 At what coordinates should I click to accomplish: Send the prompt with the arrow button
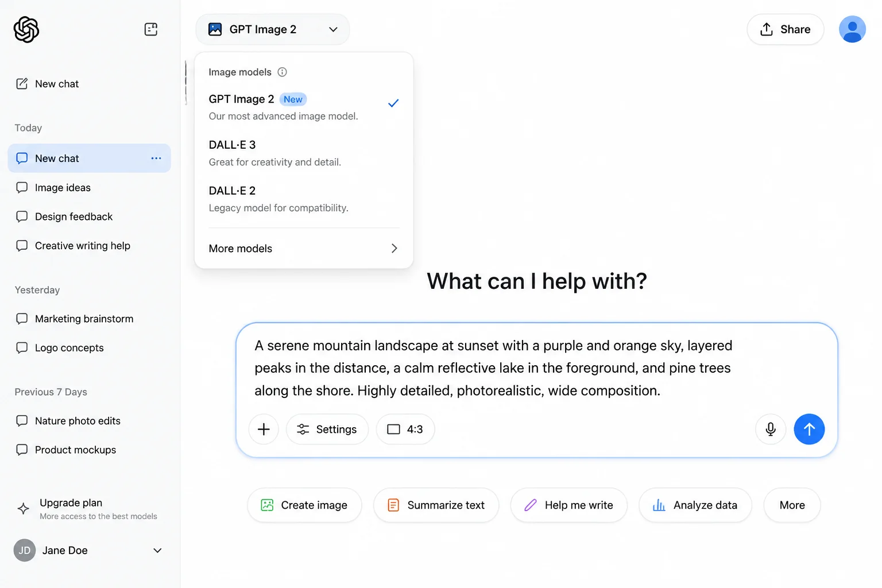(x=809, y=429)
